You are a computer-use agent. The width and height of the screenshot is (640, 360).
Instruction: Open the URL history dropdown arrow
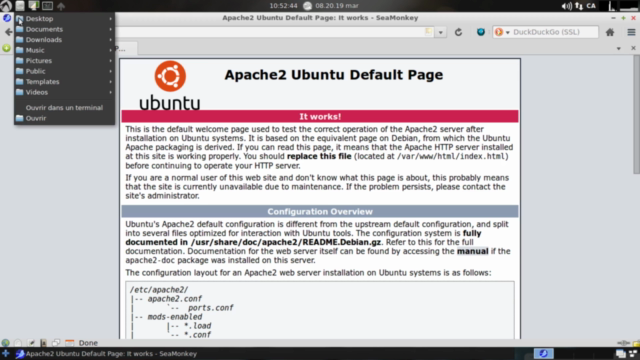440,32
